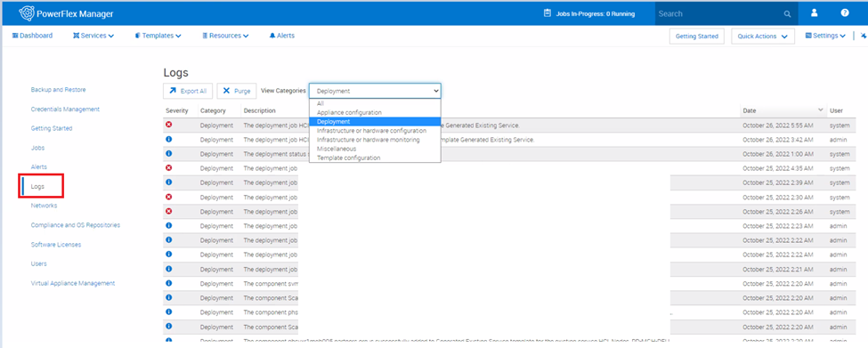Open Logs in the sidebar
The height and width of the screenshot is (348, 868).
coord(37,186)
